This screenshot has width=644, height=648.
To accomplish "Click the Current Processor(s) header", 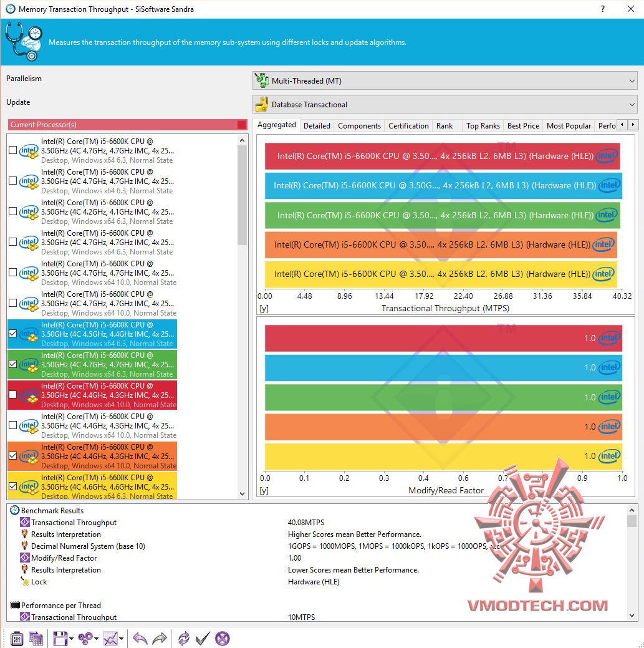I will [x=127, y=124].
